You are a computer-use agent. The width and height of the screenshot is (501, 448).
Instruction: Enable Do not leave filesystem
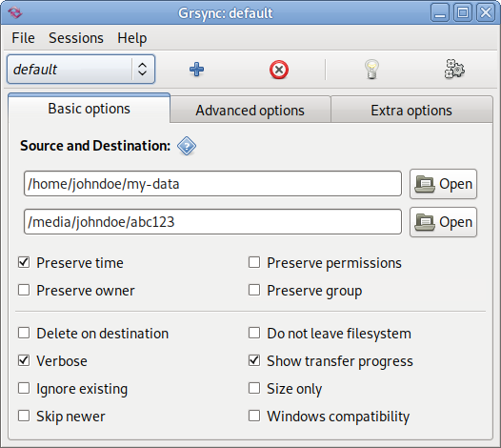click(x=254, y=333)
